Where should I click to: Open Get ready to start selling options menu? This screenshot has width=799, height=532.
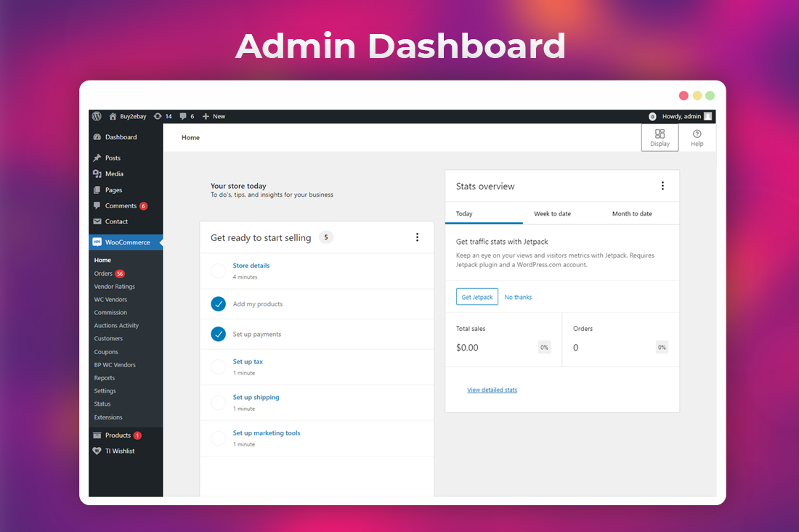click(x=418, y=237)
